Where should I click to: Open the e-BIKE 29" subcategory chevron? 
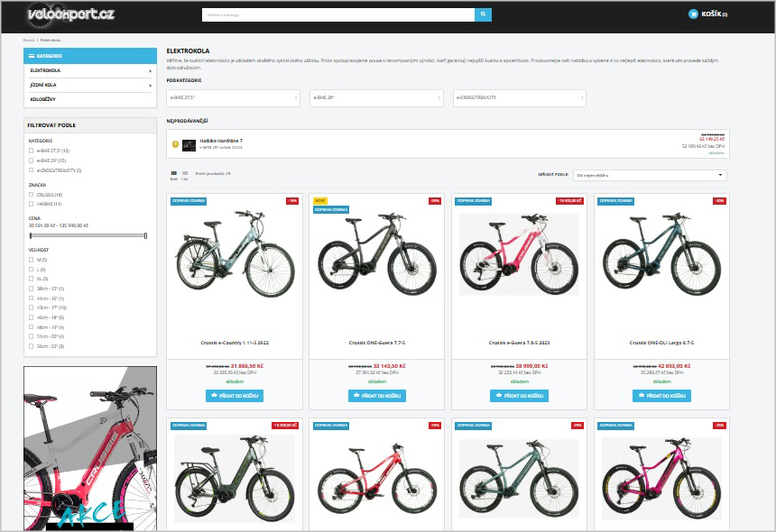tap(439, 98)
